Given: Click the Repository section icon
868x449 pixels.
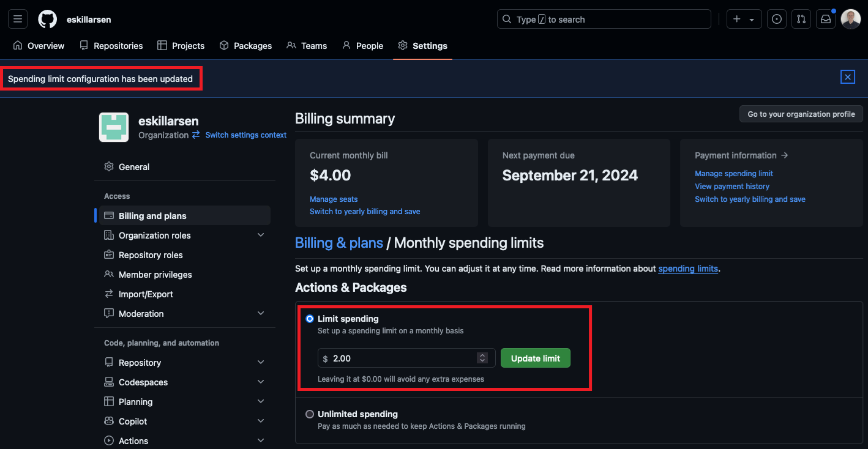Looking at the screenshot, I should [109, 363].
